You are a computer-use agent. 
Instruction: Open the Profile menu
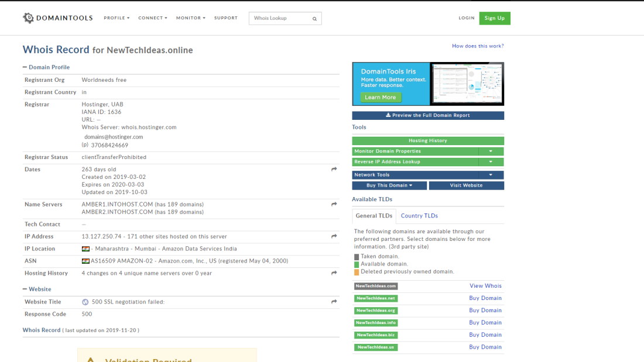pyautogui.click(x=117, y=18)
